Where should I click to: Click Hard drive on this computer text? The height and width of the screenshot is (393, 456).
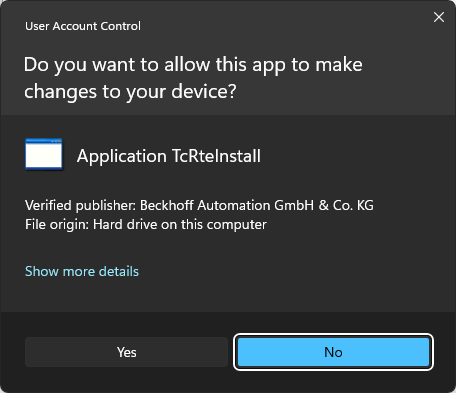pos(180,224)
